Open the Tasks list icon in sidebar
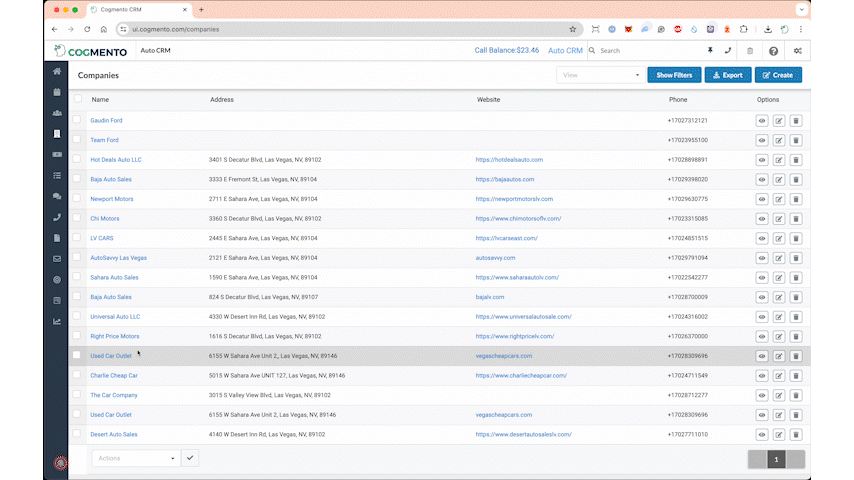 coord(57,175)
